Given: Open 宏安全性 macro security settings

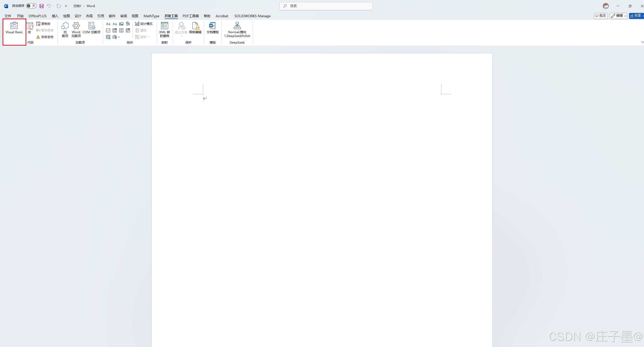Looking at the screenshot, I should tap(45, 37).
